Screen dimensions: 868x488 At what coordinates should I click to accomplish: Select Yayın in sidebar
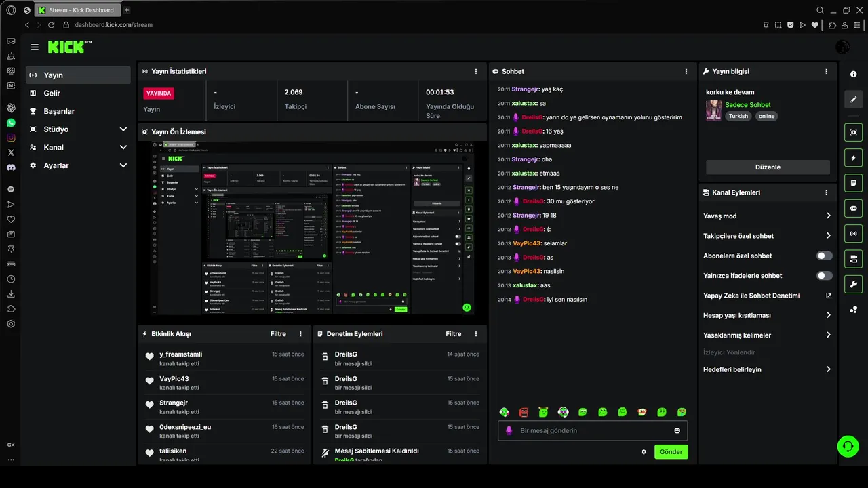(78, 75)
